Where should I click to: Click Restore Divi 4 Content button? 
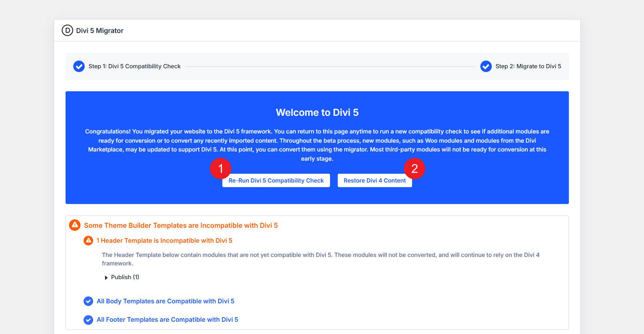pos(375,180)
